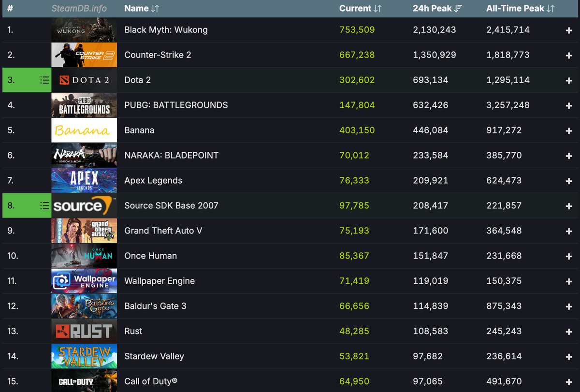The width and height of the screenshot is (580, 392).
Task: Click plus icon in Wallpaper Engine row
Action: click(569, 281)
